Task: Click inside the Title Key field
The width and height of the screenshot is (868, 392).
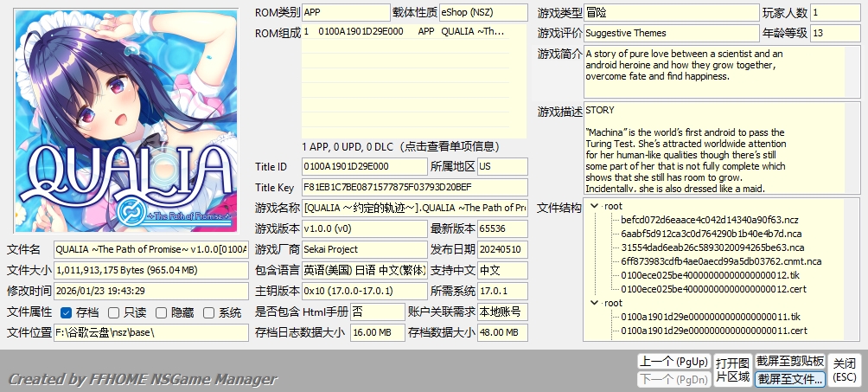Action: (x=413, y=187)
